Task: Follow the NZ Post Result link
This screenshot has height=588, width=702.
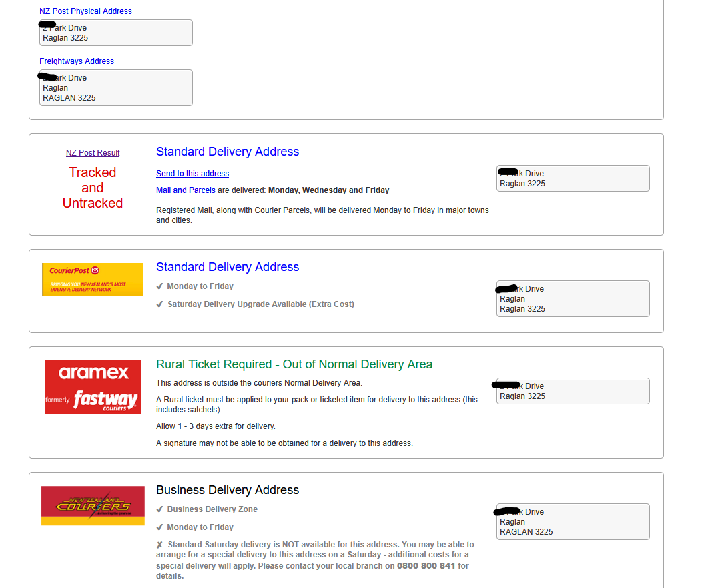Action: [93, 153]
